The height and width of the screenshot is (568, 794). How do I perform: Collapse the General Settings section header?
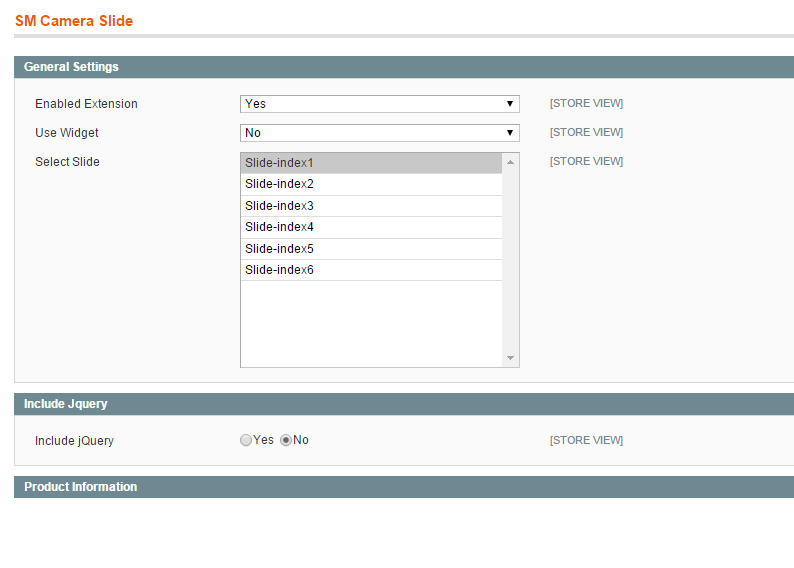click(x=404, y=67)
